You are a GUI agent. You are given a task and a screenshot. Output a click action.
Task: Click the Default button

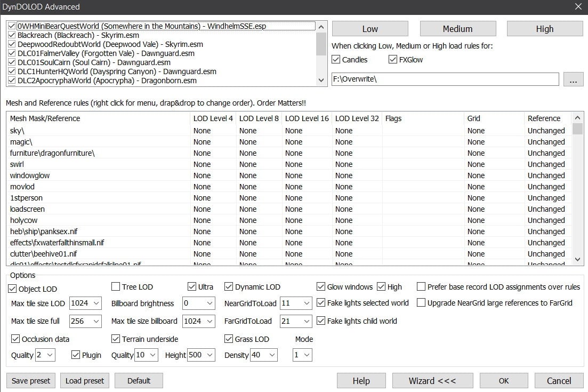(x=139, y=381)
